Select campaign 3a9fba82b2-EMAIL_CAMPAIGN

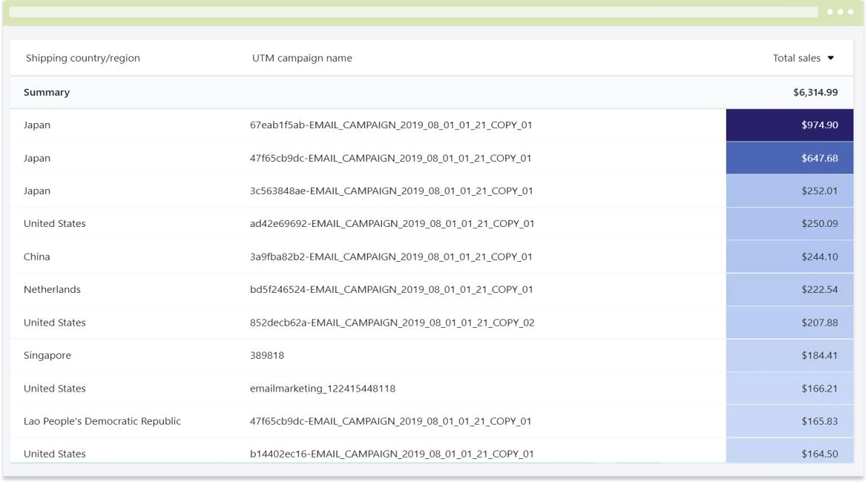[391, 257]
